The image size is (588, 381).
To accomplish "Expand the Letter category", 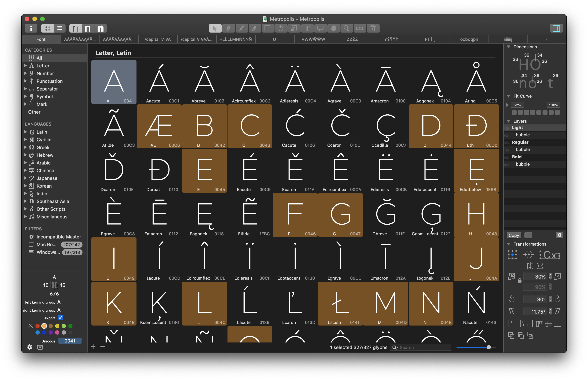I will (25, 66).
